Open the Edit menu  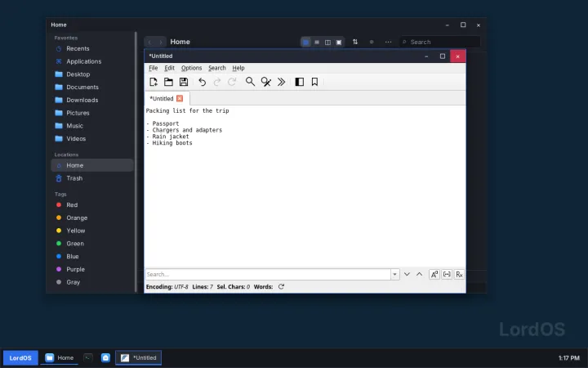[x=170, y=68]
